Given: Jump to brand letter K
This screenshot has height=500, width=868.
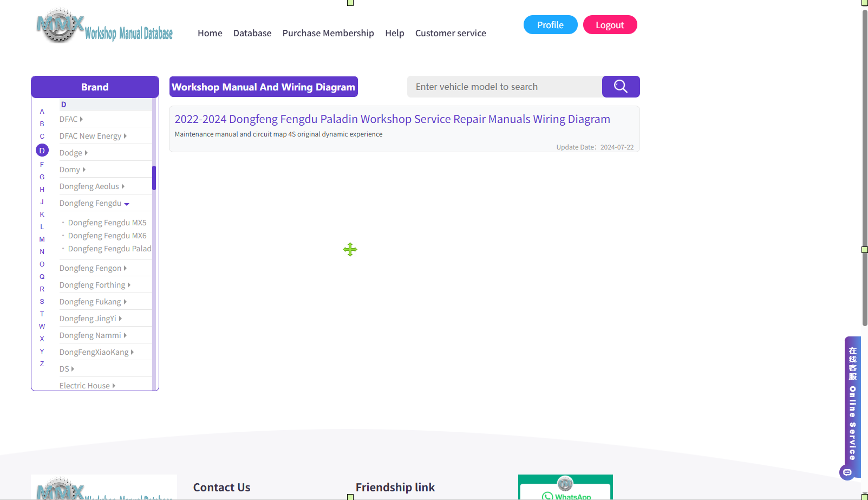Looking at the screenshot, I should click(x=42, y=215).
